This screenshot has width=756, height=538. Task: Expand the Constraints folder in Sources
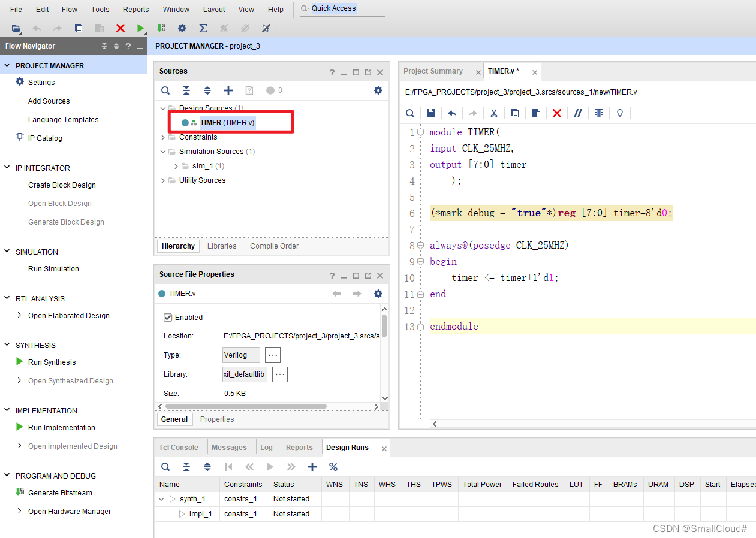point(163,137)
